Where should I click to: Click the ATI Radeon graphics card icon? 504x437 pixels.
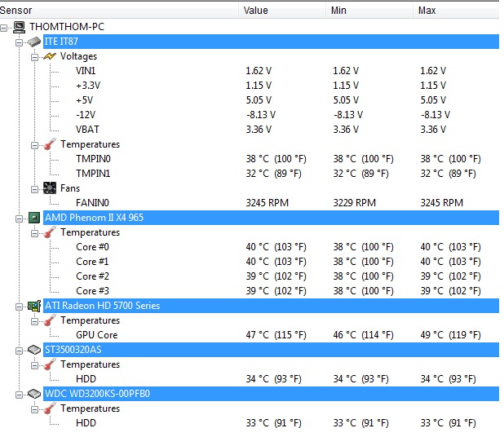pos(34,306)
